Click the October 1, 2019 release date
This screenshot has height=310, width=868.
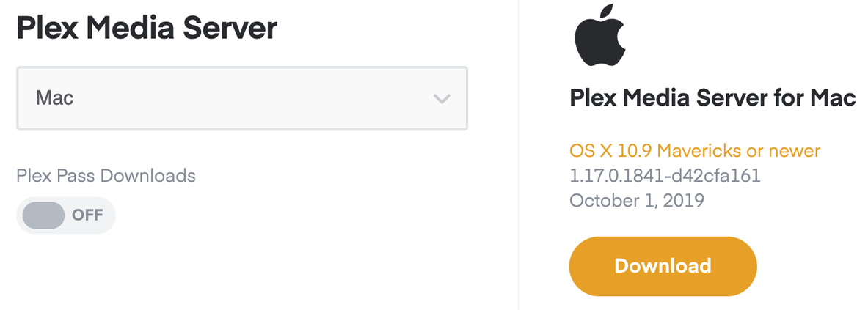pos(637,200)
